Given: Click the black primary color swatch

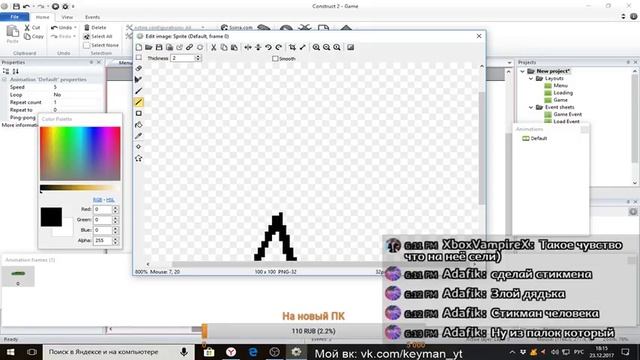Looking at the screenshot, I should [51, 217].
